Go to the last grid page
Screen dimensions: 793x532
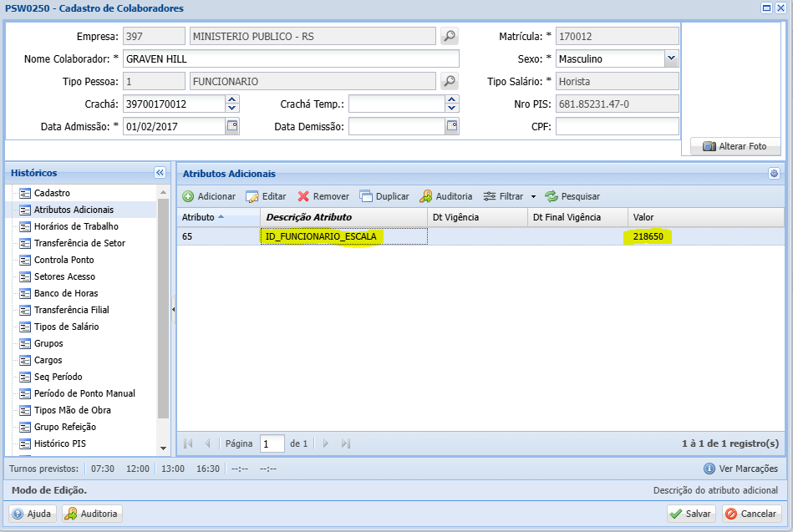345,443
